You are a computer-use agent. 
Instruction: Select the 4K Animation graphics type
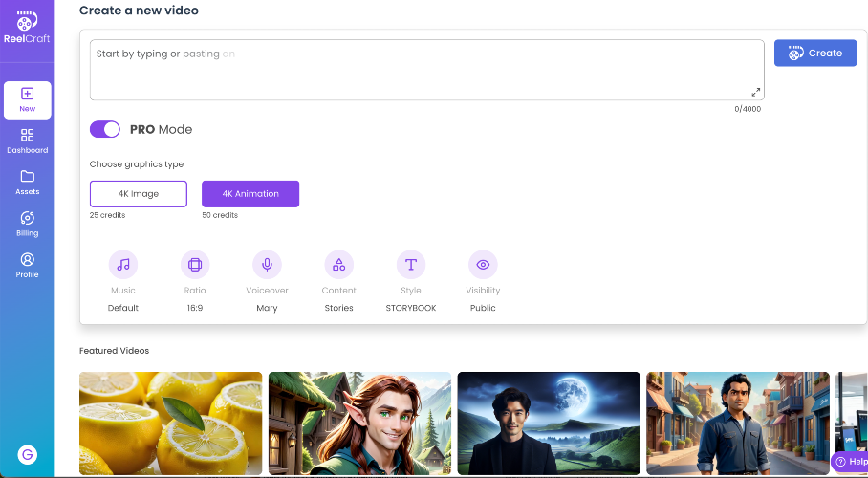tap(250, 194)
